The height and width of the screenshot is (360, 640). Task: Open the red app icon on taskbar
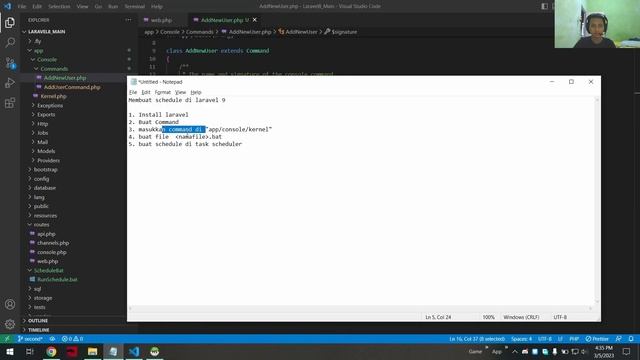click(72, 351)
